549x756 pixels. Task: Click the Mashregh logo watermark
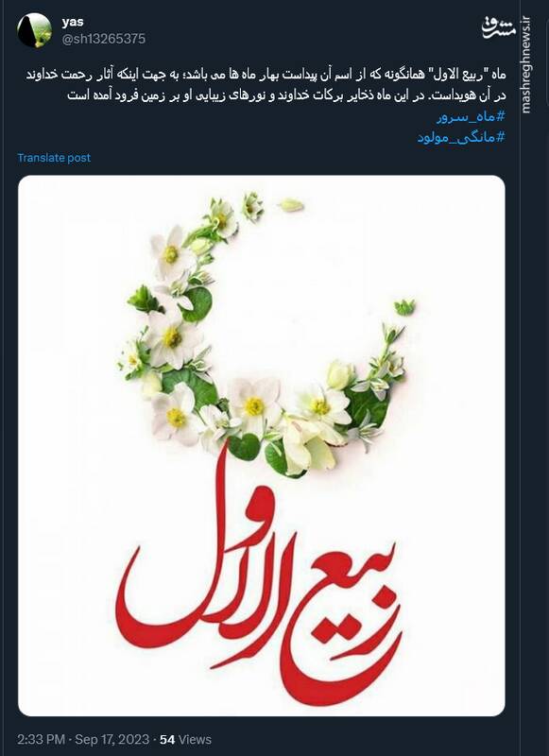(x=498, y=29)
